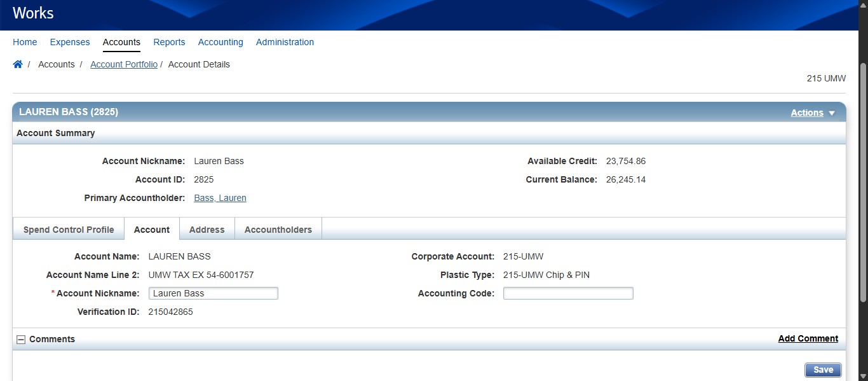Follow the Account Portfolio breadcrumb link
Image resolution: width=868 pixels, height=381 pixels.
tap(124, 64)
